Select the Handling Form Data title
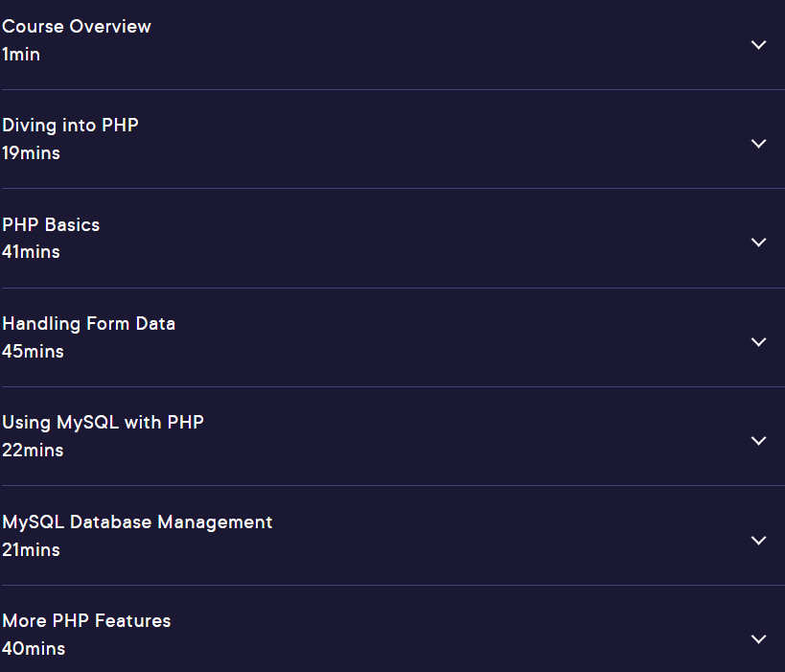 [88, 324]
